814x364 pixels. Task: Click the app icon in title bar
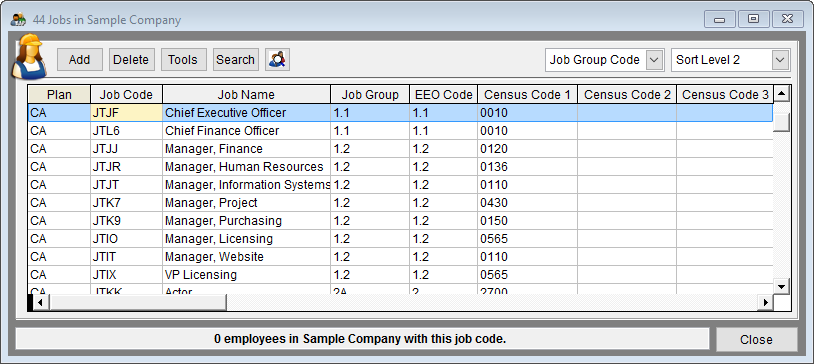pos(18,20)
